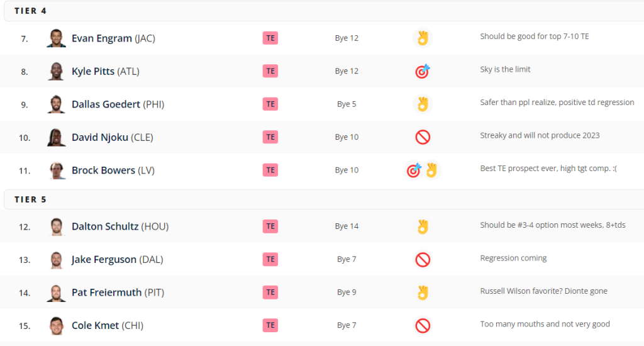Click the OK hand icon for Pat Freiermuth

422,293
